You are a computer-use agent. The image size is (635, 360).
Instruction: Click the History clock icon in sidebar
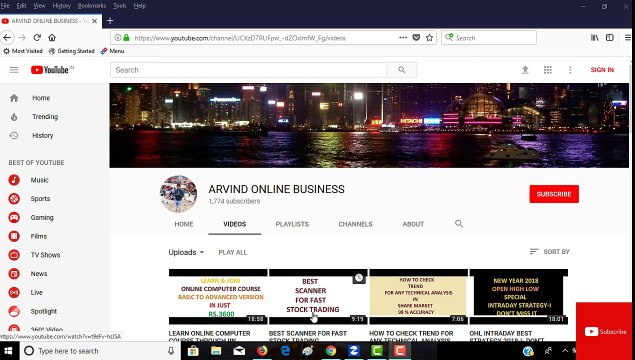(x=14, y=136)
